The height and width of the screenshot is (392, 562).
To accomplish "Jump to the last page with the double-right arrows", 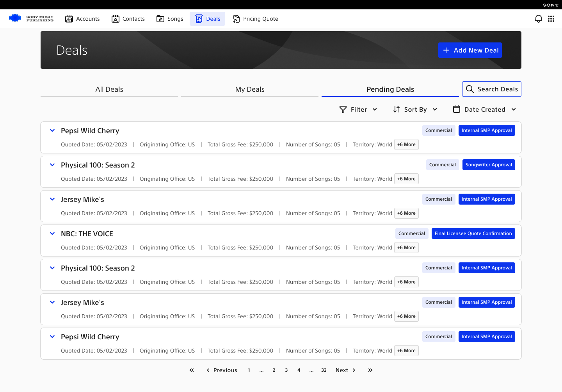I will [370, 370].
